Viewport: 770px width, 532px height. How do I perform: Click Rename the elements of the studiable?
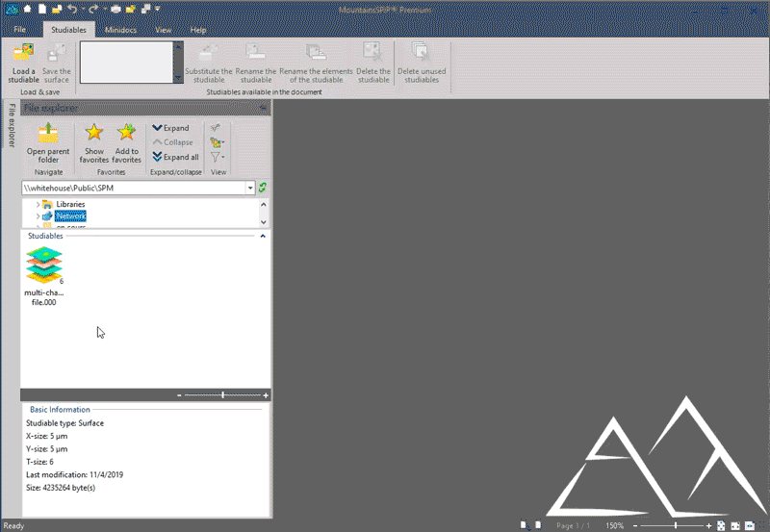(317, 63)
